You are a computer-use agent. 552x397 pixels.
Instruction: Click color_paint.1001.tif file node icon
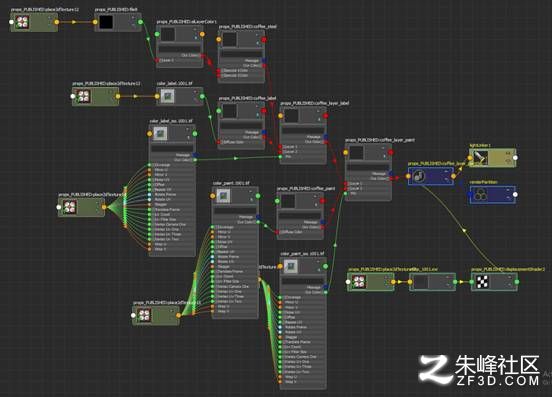[x=223, y=196]
